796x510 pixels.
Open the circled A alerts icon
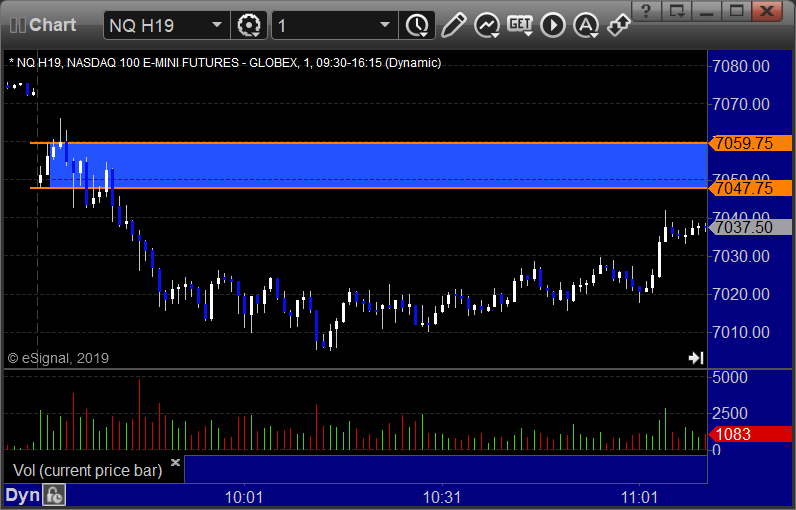coord(586,25)
